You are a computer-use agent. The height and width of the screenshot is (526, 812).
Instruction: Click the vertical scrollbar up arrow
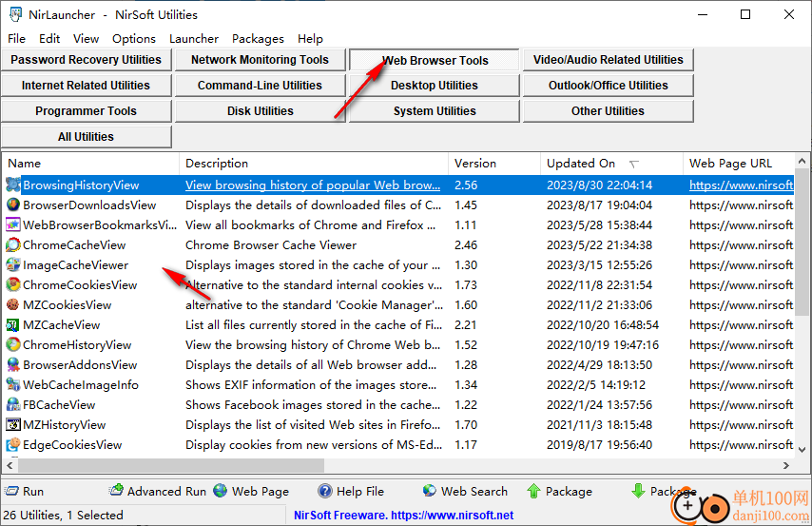pos(802,161)
